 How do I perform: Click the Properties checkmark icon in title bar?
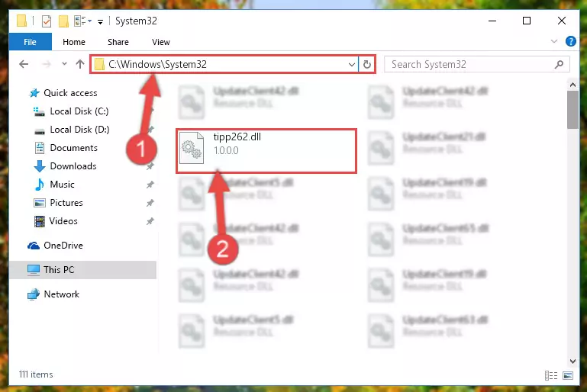[47, 21]
